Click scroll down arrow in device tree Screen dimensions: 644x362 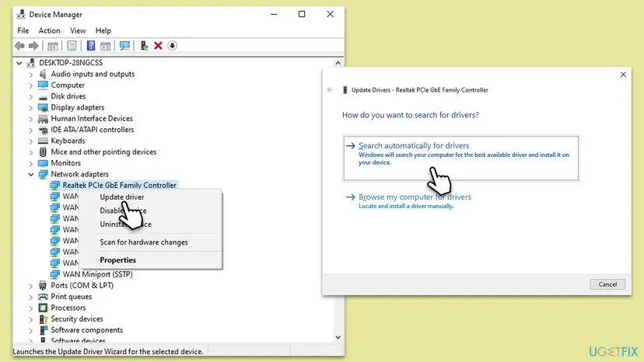338,337
